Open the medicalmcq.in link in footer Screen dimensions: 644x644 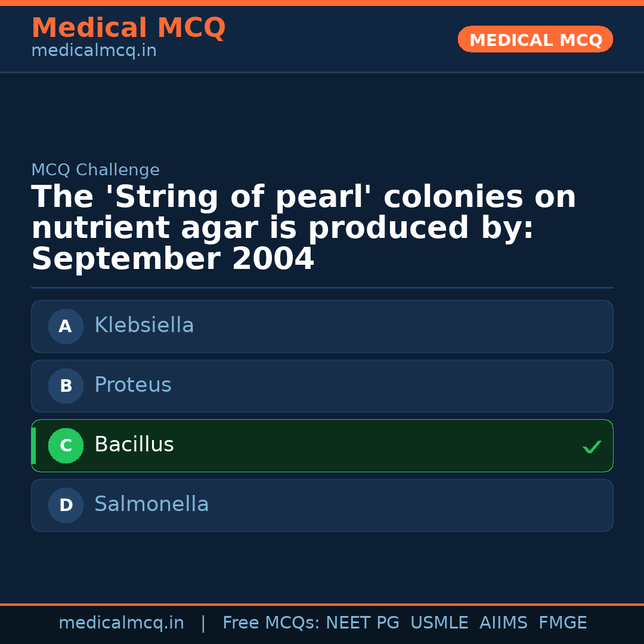(x=121, y=623)
